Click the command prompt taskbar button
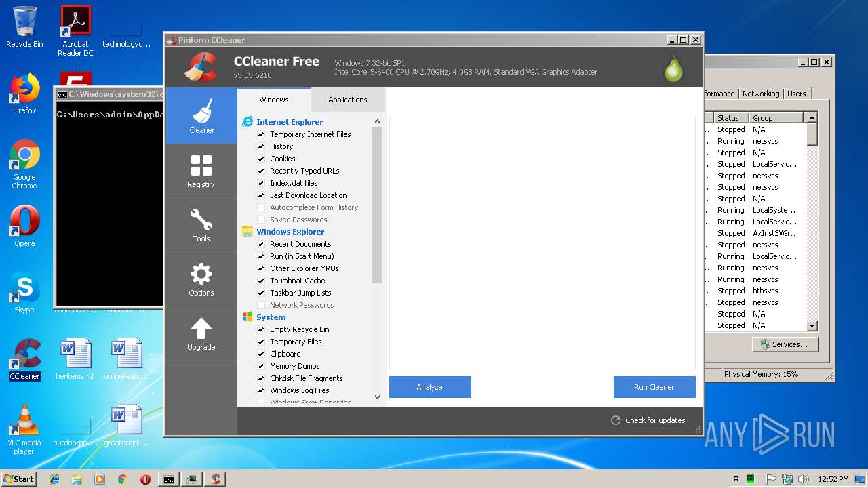 pos(168,479)
